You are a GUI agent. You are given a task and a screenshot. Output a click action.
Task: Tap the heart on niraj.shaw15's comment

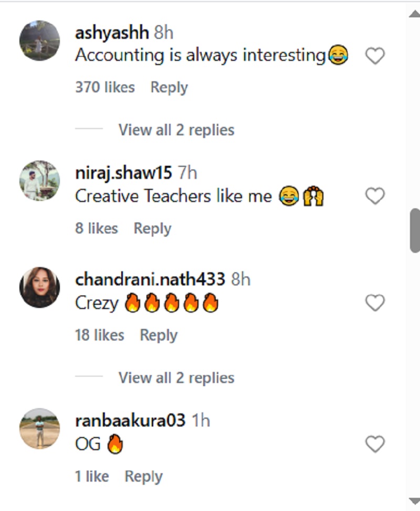pos(375,196)
